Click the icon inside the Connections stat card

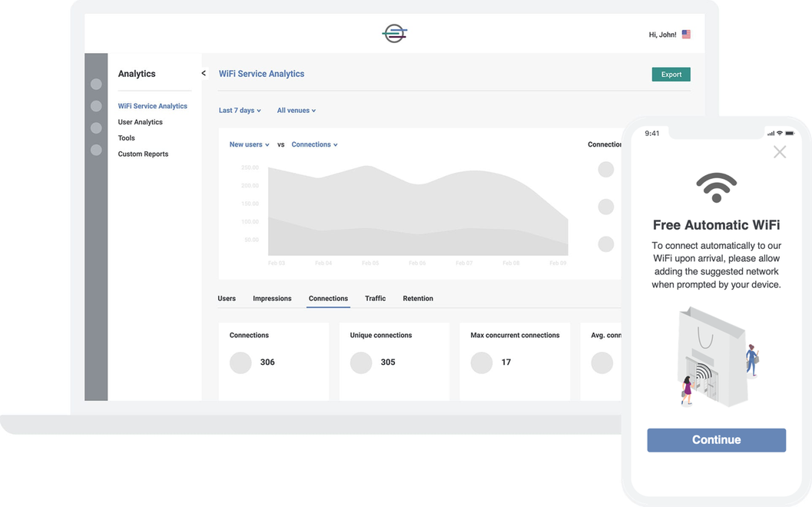click(240, 362)
